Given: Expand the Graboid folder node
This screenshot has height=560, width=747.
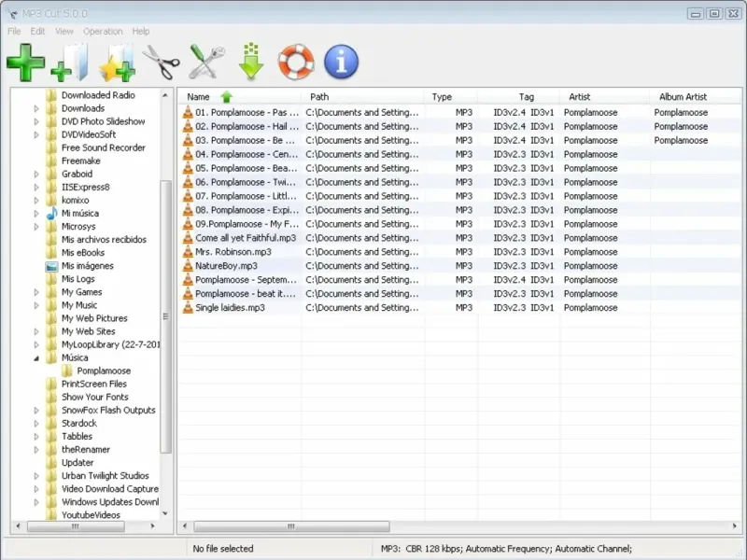Looking at the screenshot, I should pyautogui.click(x=36, y=175).
